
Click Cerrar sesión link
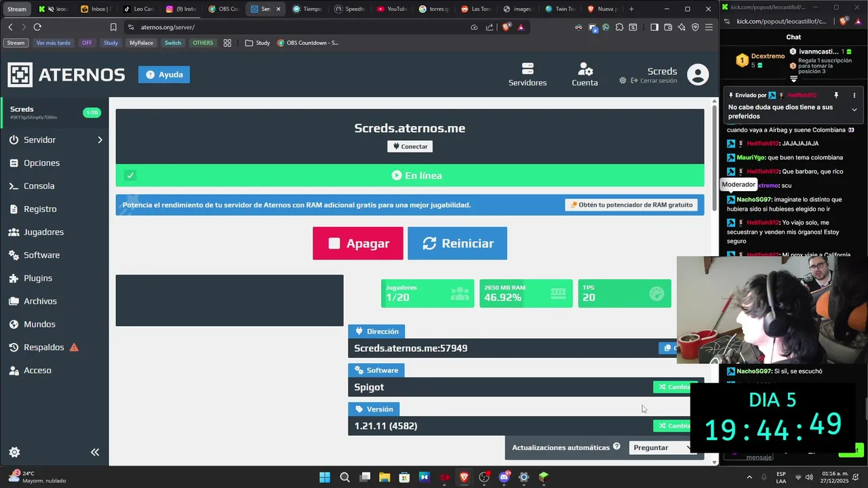coord(654,81)
